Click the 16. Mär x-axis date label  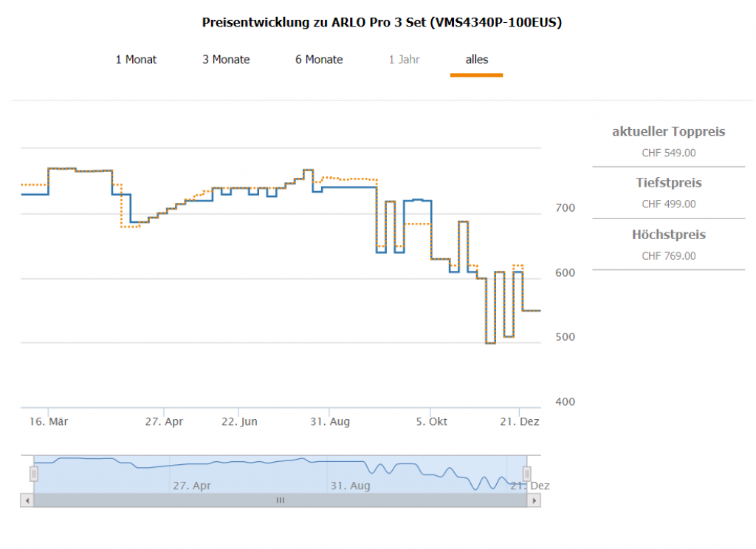coord(48,422)
